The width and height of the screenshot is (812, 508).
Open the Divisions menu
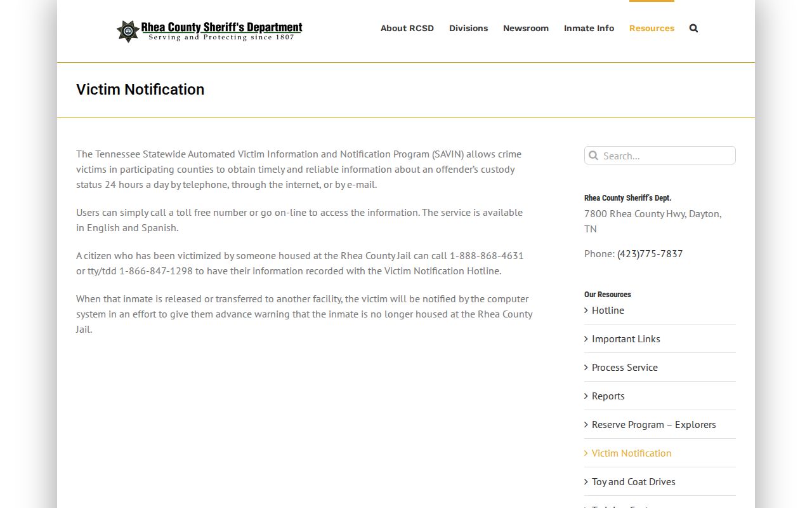(x=468, y=28)
